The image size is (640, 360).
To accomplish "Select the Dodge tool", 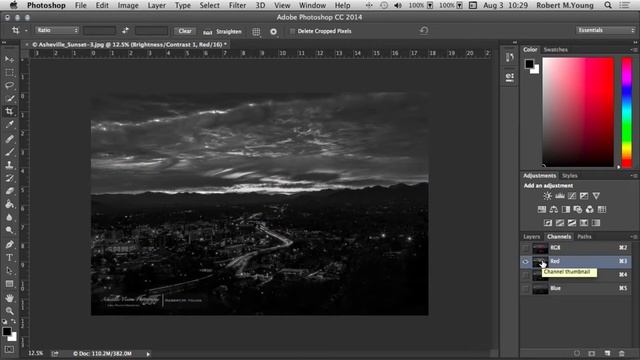I will click(9, 230).
